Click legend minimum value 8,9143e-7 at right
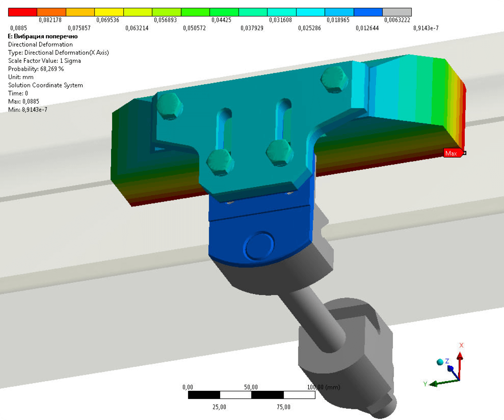Image resolution: width=504 pixels, height=420 pixels. click(x=426, y=28)
